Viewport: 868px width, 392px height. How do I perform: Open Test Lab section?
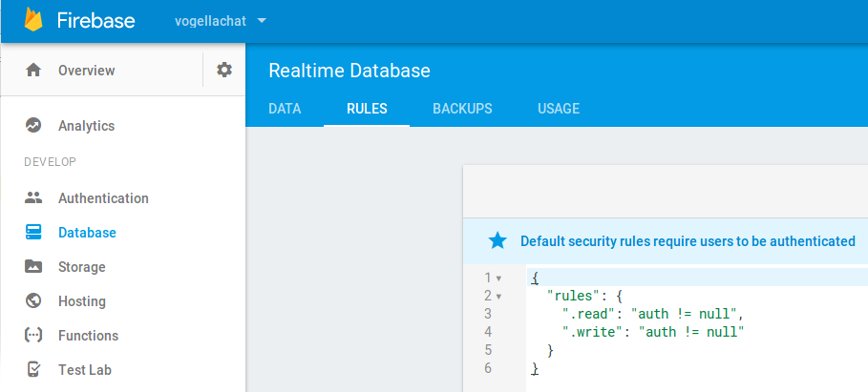85,370
